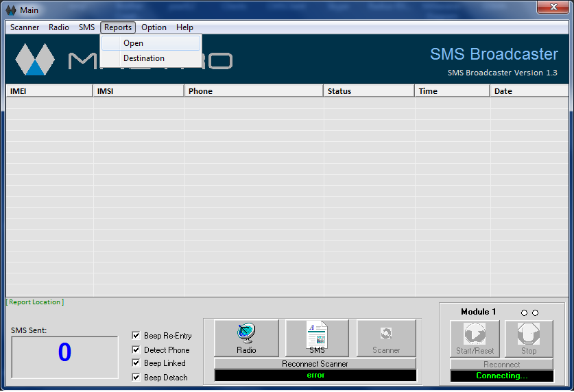Click the SMS document icon button

tap(317, 338)
